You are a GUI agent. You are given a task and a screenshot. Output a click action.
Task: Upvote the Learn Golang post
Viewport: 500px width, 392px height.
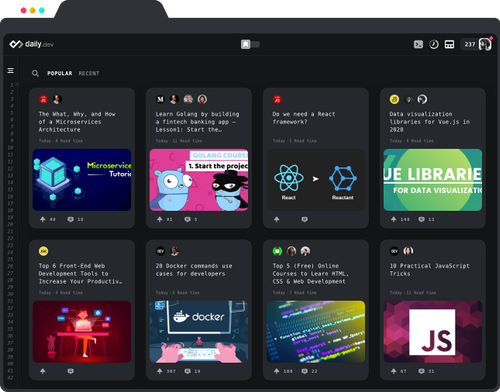point(160,219)
